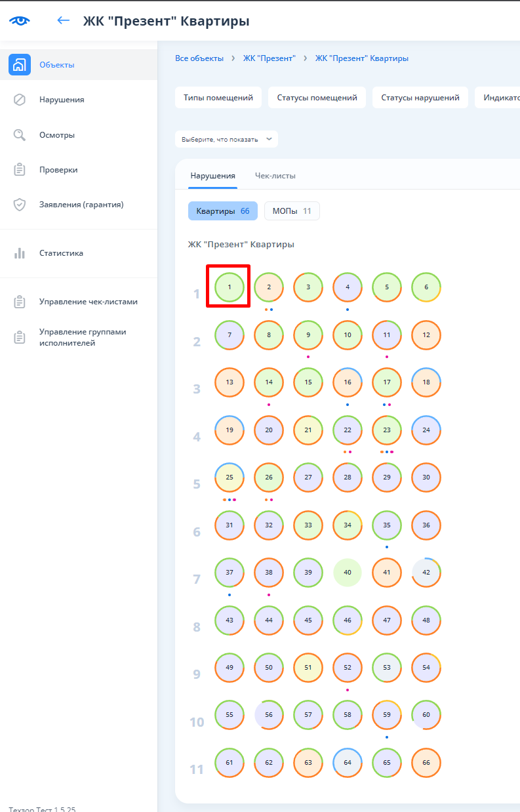Click the Осмотры magnifier icon
Screen dimensions: 520x812
coord(20,135)
